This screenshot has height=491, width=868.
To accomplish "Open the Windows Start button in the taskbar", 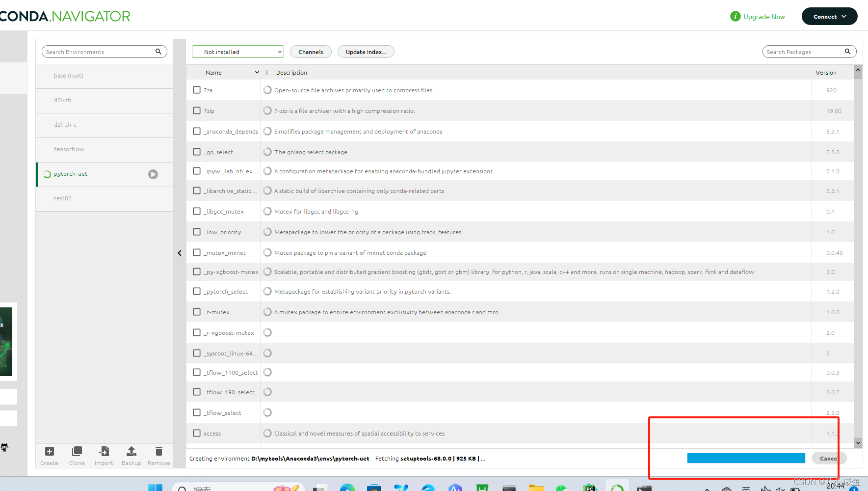I will (x=155, y=488).
